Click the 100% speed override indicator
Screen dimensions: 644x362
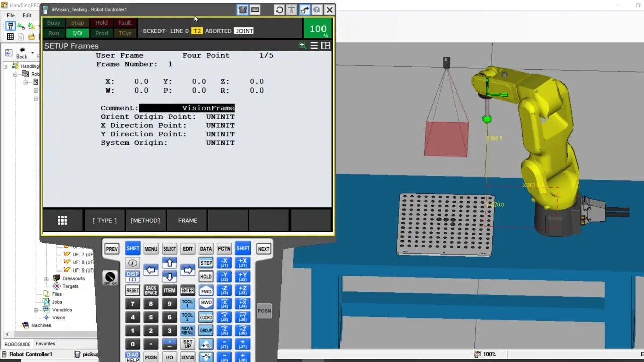[318, 29]
